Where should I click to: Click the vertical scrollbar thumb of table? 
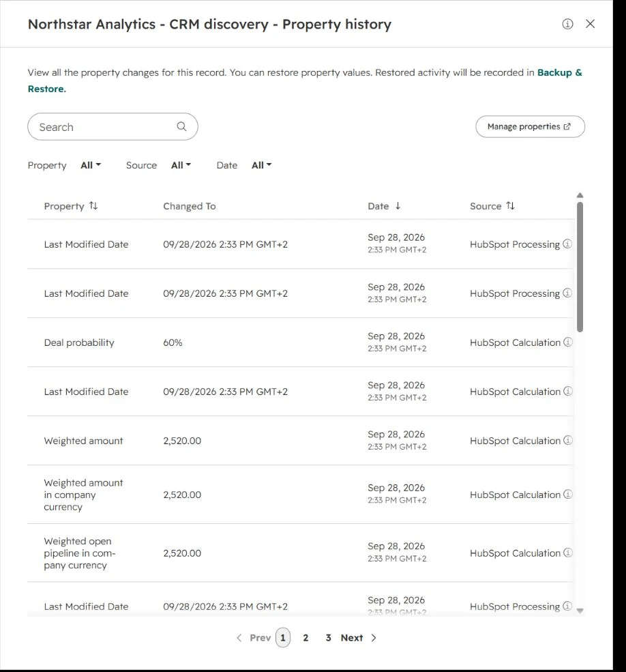click(580, 267)
